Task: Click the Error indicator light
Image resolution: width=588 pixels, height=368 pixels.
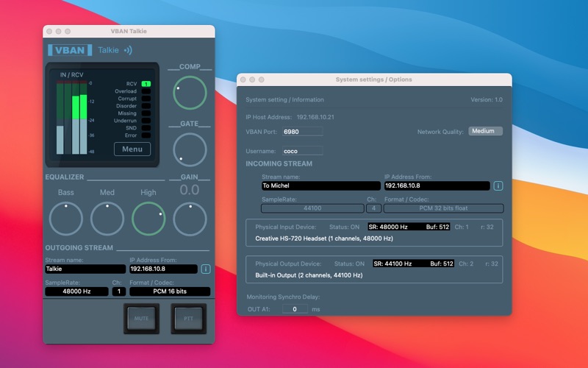Action: point(146,135)
